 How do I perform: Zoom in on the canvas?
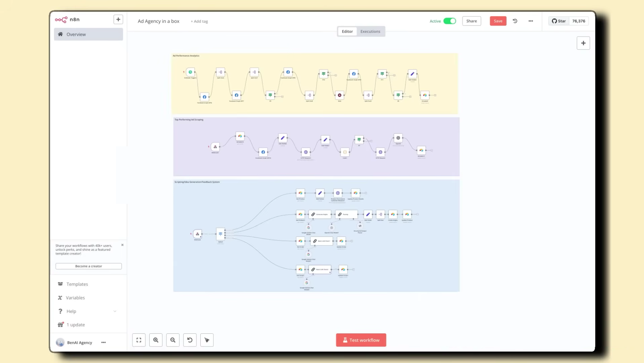tap(156, 340)
